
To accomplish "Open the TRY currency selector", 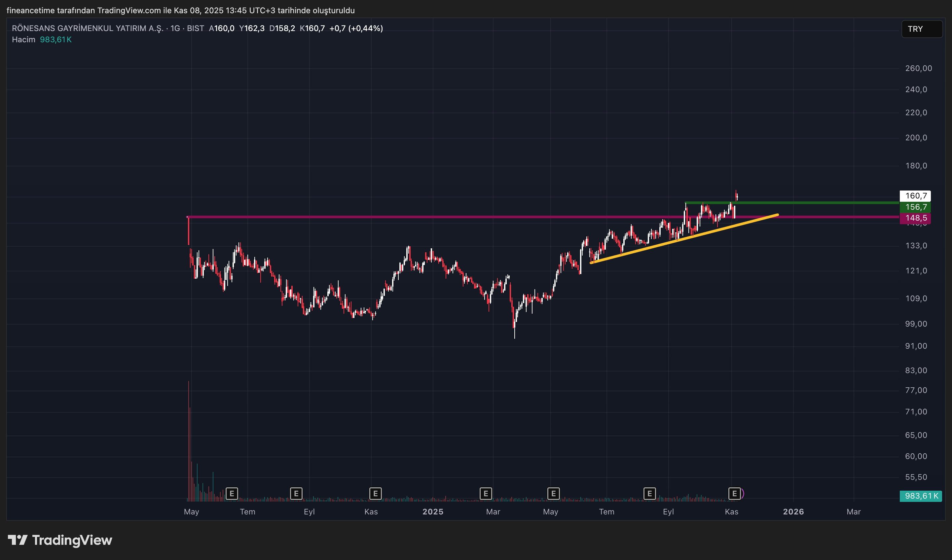I will 921,29.
